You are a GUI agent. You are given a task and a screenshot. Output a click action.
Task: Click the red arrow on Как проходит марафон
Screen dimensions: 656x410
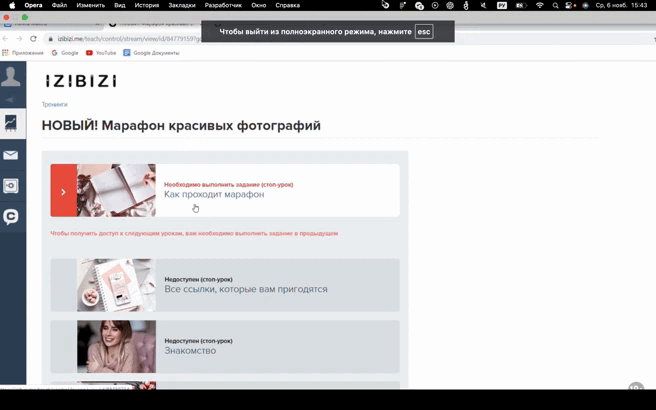[64, 190]
